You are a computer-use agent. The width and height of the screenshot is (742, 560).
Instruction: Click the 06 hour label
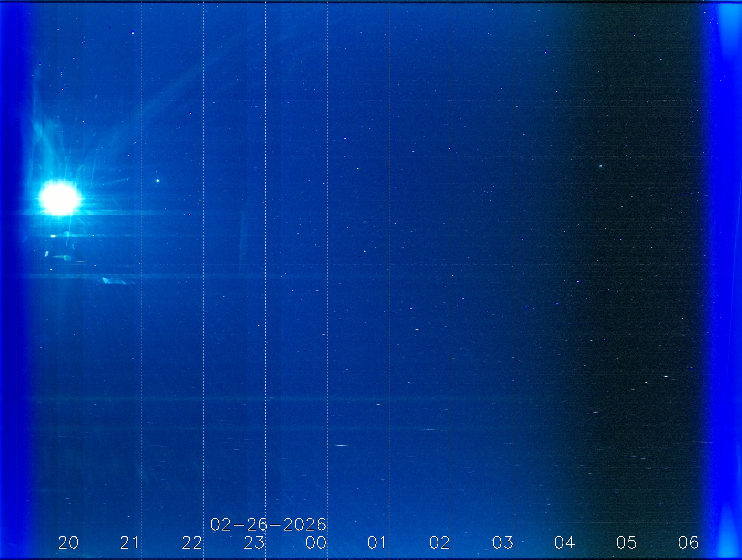[688, 542]
